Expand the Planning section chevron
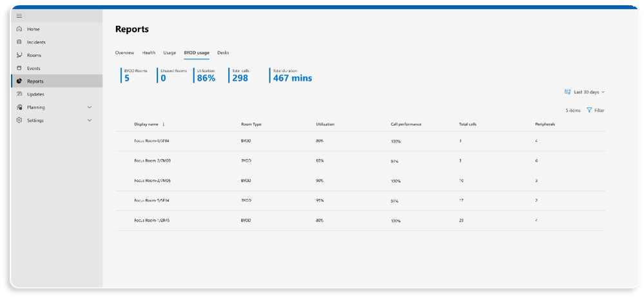The height and width of the screenshot is (298, 644). pyautogui.click(x=90, y=107)
